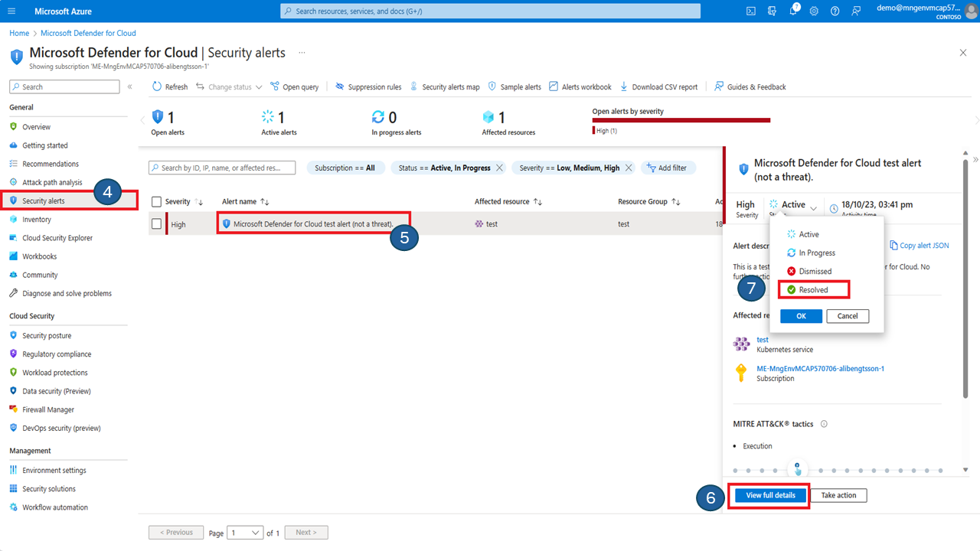Open the Security alerts map
The width and height of the screenshot is (980, 551).
[445, 86]
